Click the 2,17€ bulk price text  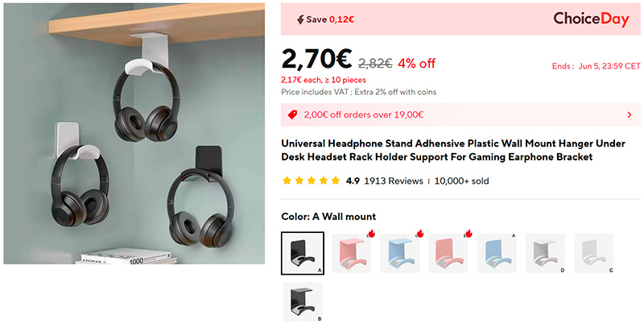pos(324,80)
